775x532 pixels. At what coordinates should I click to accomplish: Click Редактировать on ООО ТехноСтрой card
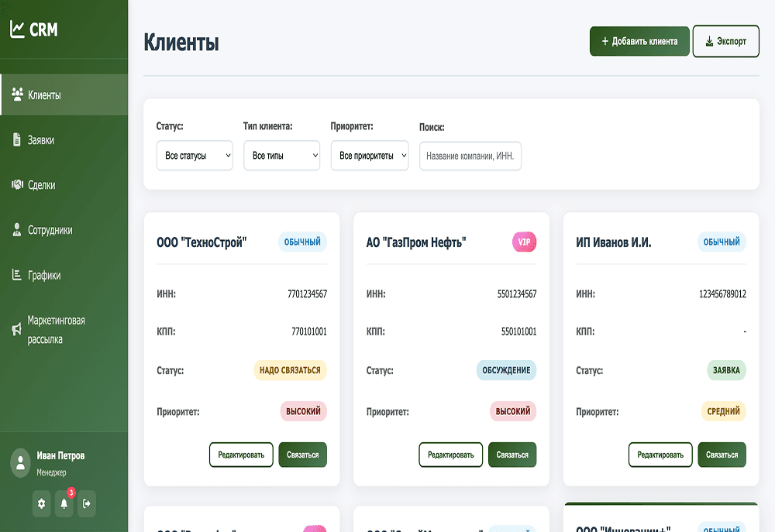point(241,455)
